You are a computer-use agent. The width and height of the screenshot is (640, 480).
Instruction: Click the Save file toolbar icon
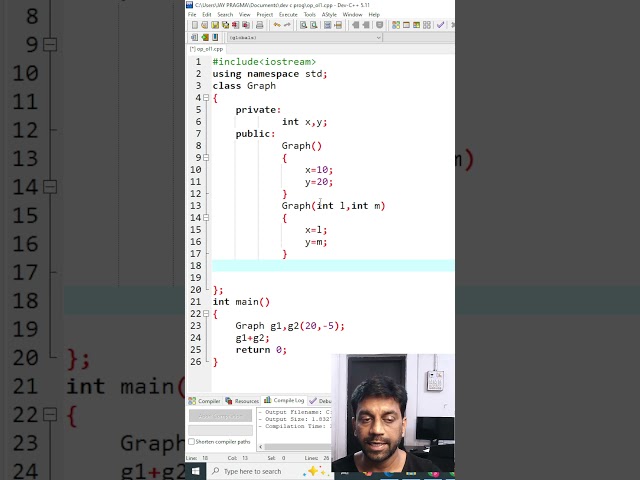click(x=215, y=25)
